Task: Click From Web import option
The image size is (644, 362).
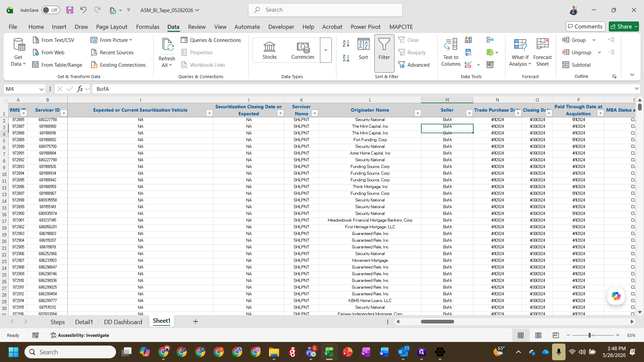Action: [x=49, y=53]
